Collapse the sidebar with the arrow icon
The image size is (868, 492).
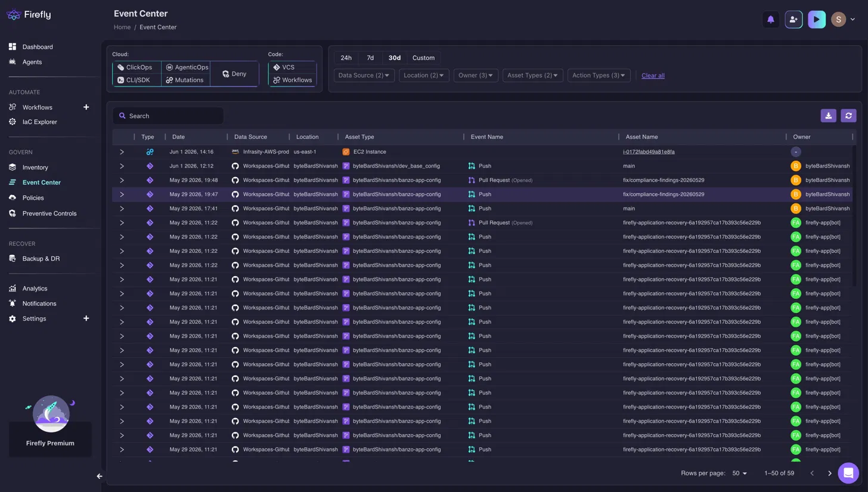(100, 476)
